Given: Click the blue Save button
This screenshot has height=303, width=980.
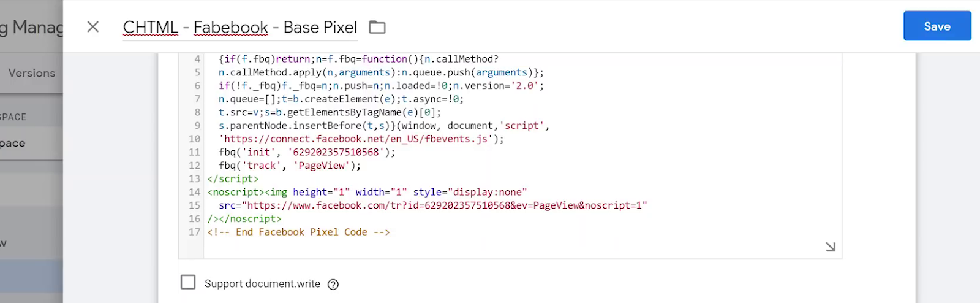Looking at the screenshot, I should click(937, 26).
